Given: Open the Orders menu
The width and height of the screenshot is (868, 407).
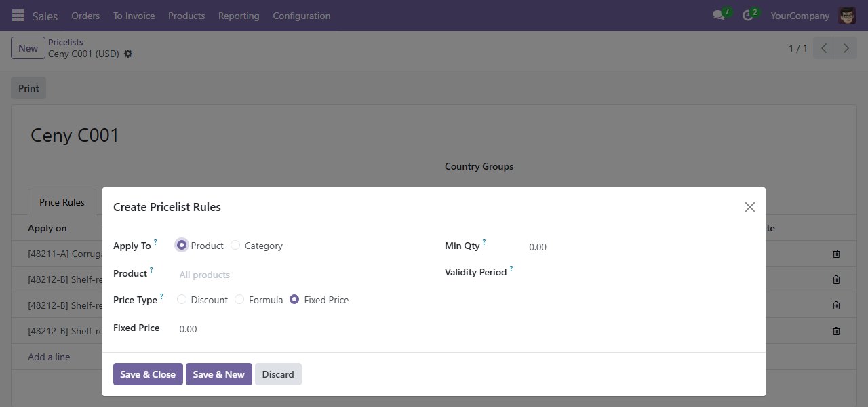Looking at the screenshot, I should pyautogui.click(x=85, y=16).
